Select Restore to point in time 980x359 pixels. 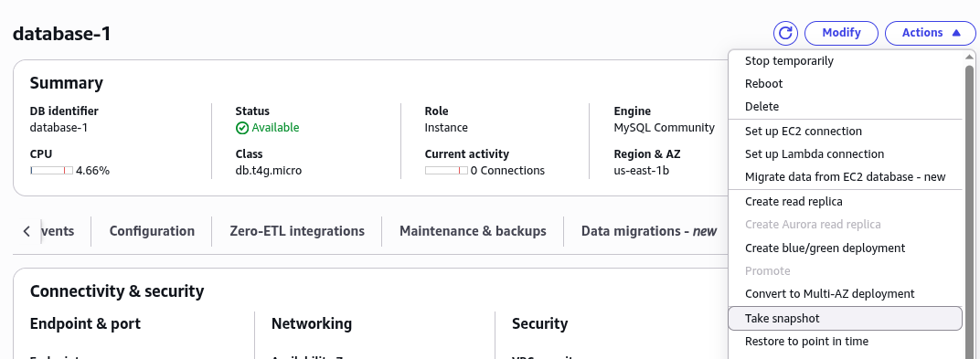(846, 342)
